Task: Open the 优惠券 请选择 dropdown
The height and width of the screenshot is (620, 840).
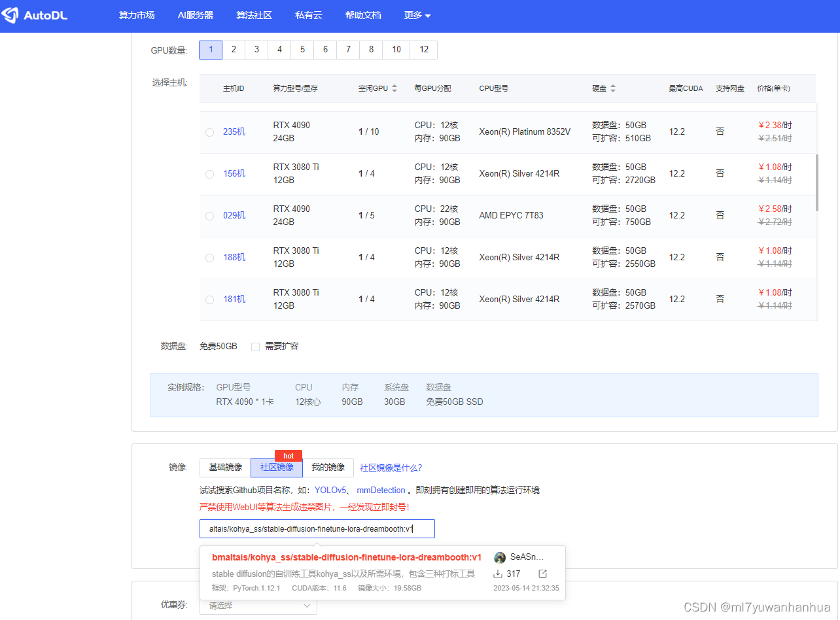Action: click(x=258, y=606)
